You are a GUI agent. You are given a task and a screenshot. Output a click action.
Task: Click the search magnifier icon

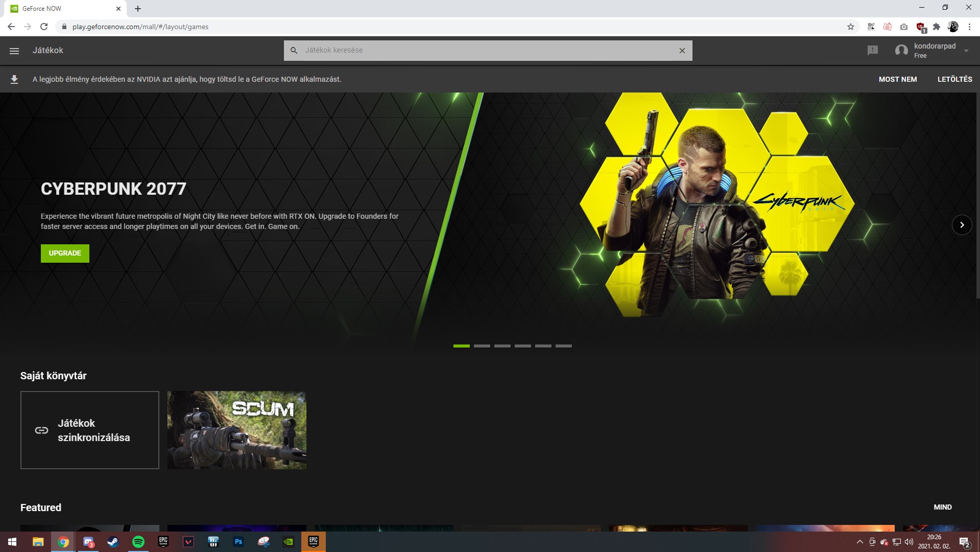pyautogui.click(x=294, y=51)
